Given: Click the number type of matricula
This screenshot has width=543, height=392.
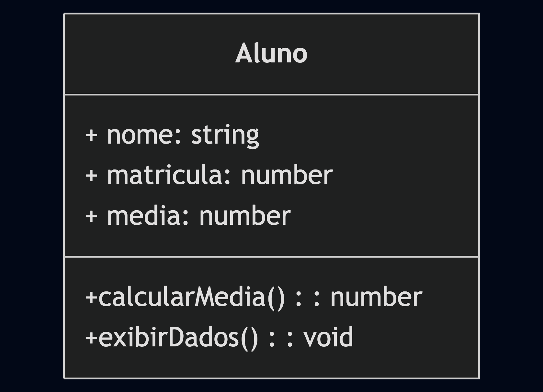Looking at the screenshot, I should tap(287, 175).
